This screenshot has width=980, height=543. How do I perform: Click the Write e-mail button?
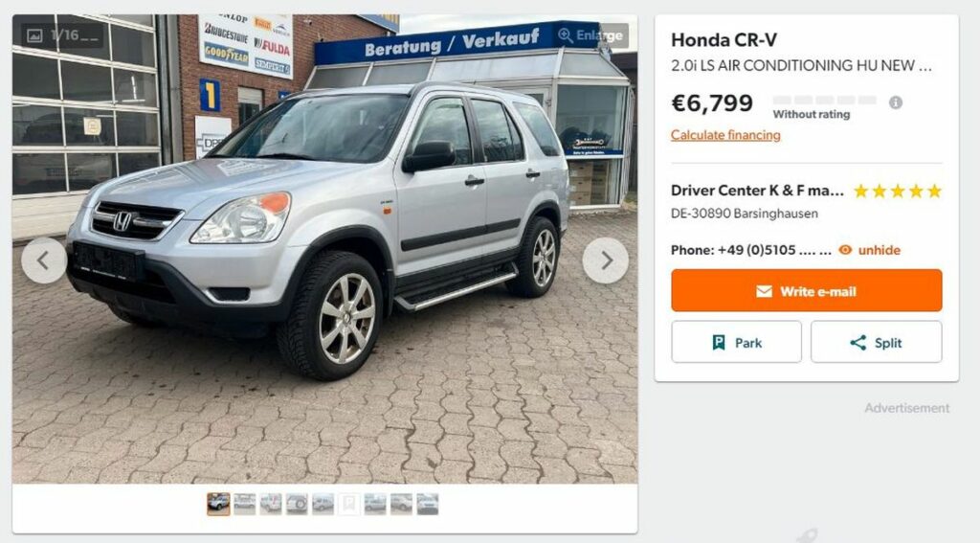pyautogui.click(x=806, y=291)
